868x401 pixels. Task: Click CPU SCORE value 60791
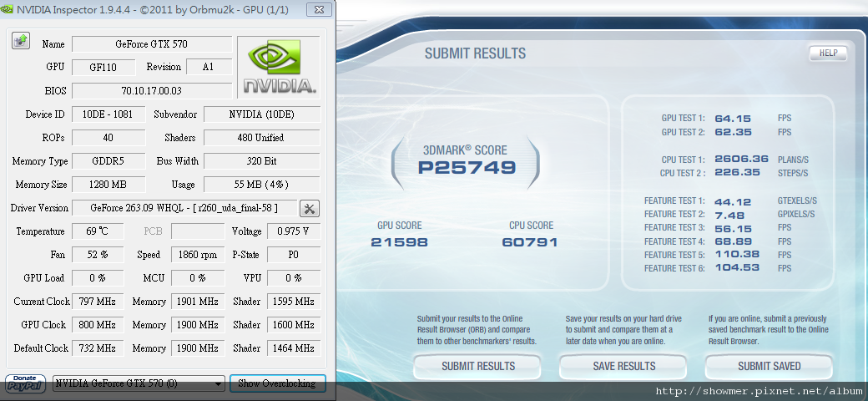point(530,242)
